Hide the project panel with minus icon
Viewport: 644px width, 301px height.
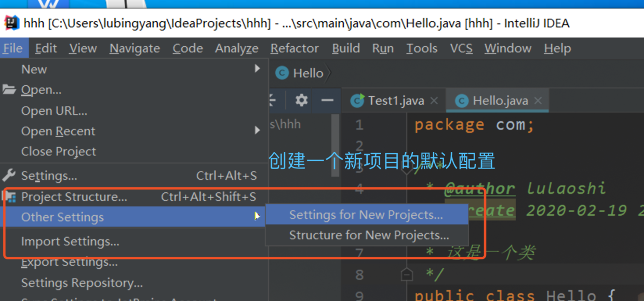pyautogui.click(x=327, y=100)
